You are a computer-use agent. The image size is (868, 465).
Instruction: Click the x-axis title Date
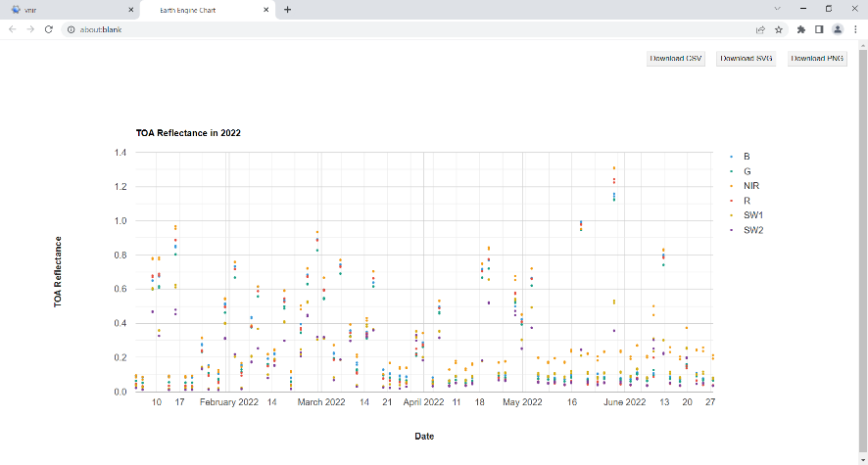pos(424,437)
